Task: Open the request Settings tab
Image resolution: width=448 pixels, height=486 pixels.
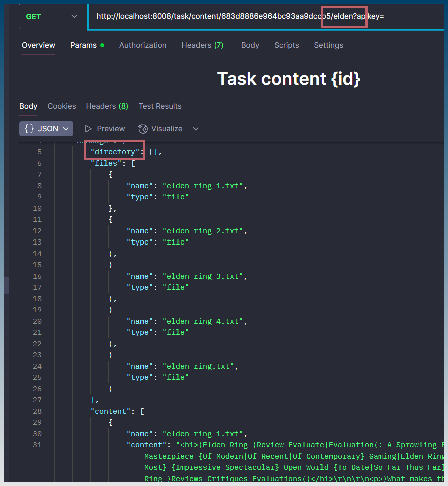Action: coord(328,45)
